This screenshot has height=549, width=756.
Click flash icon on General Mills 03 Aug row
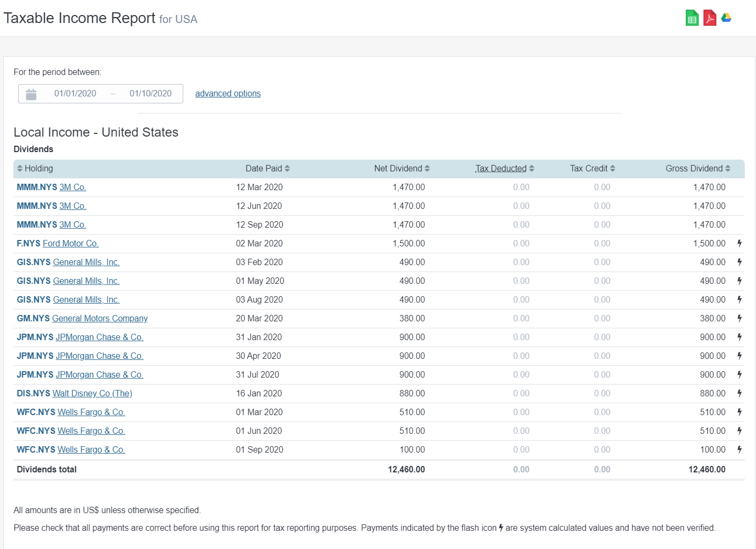[x=739, y=299]
